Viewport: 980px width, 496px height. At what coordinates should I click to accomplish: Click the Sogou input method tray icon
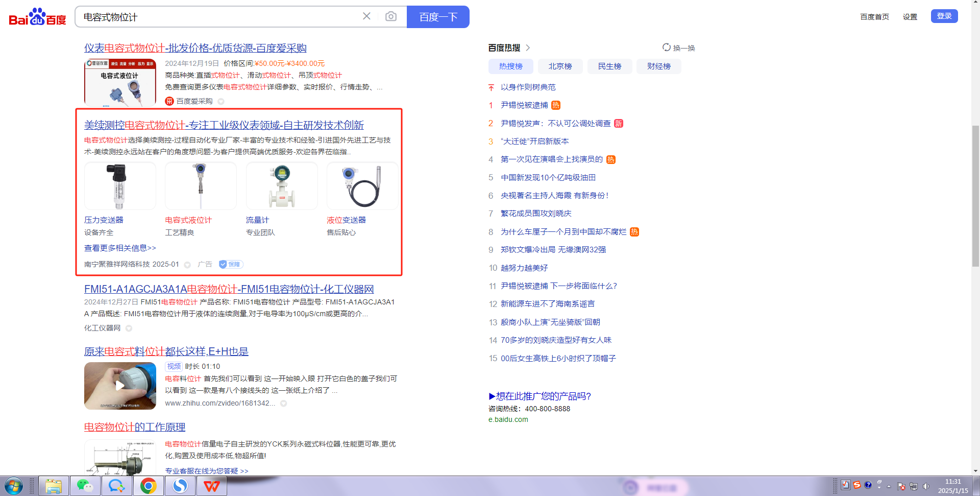pyautogui.click(x=857, y=485)
